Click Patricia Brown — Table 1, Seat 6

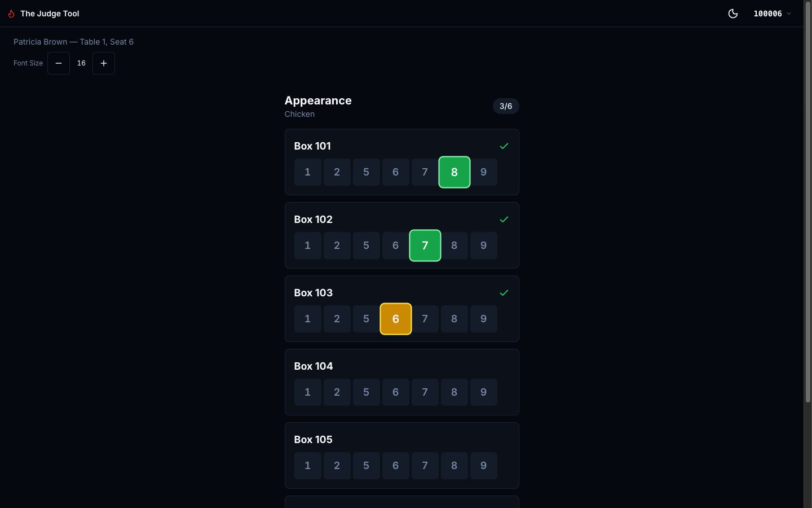73,42
